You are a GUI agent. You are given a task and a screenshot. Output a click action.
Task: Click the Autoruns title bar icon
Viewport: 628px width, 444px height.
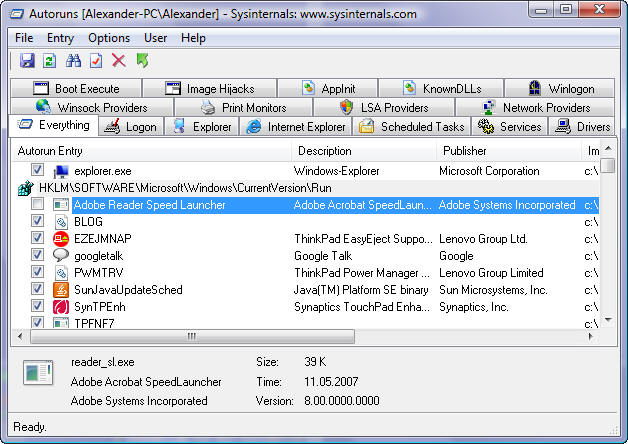pos(17,14)
